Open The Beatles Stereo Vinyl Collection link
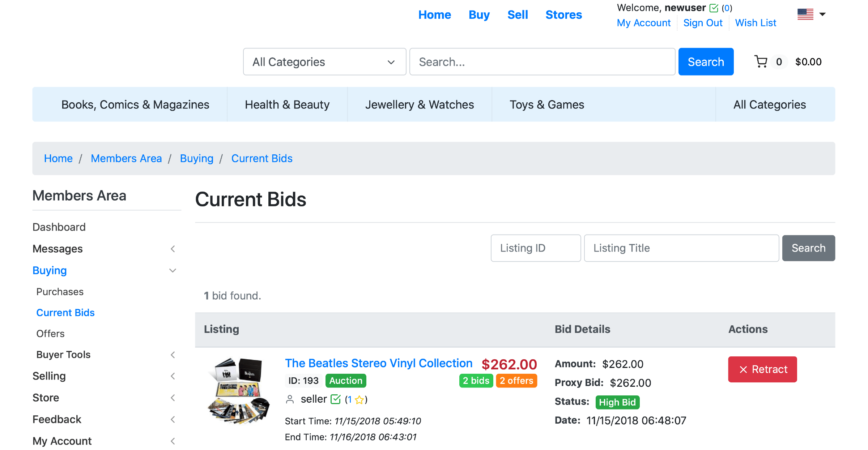 pyautogui.click(x=378, y=363)
